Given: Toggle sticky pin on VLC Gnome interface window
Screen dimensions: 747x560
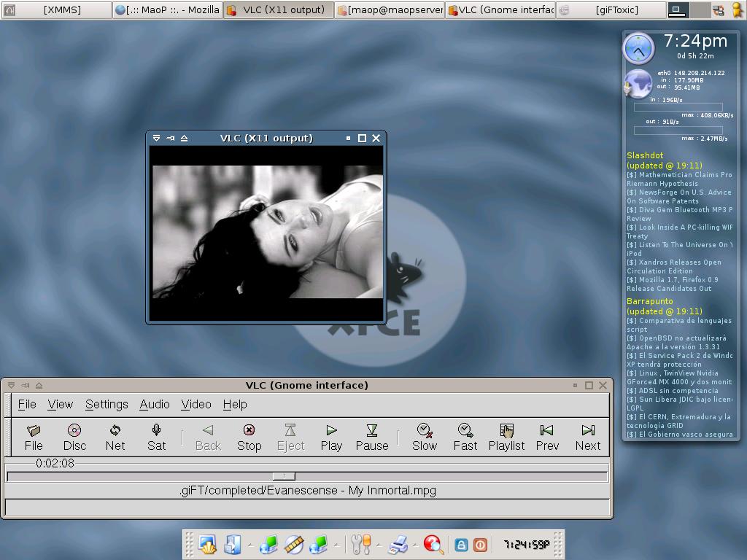Looking at the screenshot, I should tap(26, 385).
